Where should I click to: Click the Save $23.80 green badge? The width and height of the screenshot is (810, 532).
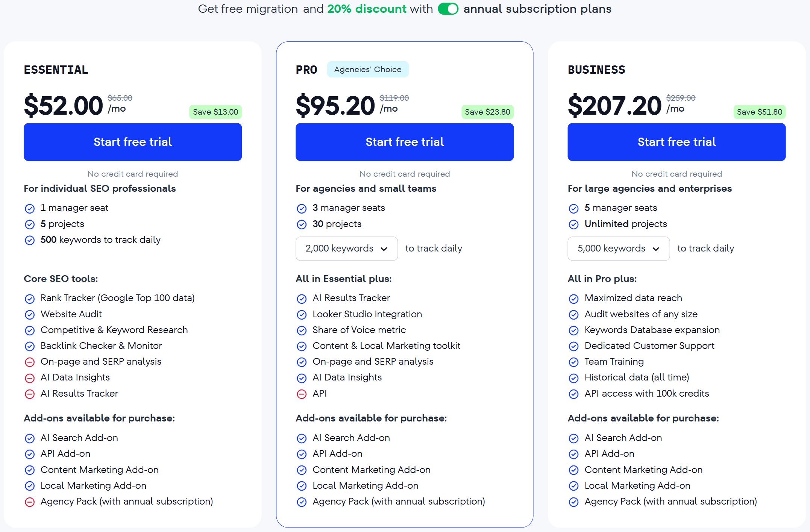(x=487, y=112)
